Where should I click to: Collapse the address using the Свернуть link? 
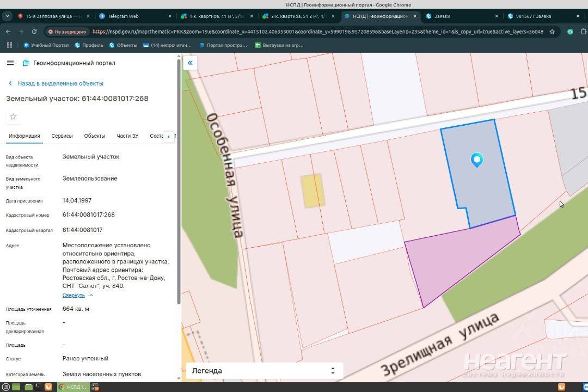(73, 295)
